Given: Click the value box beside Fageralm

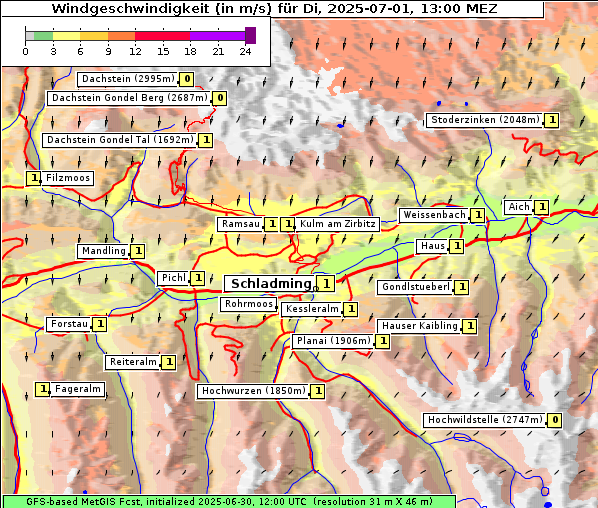Looking at the screenshot, I should click(43, 389).
